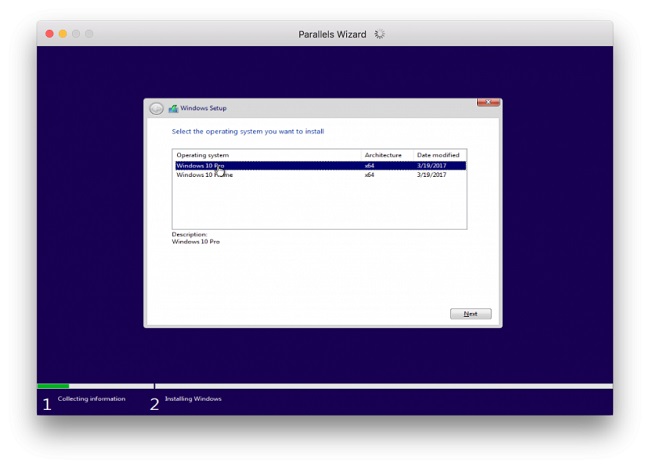
Task: Close the Windows Setup dialog with red X
Action: (487, 103)
